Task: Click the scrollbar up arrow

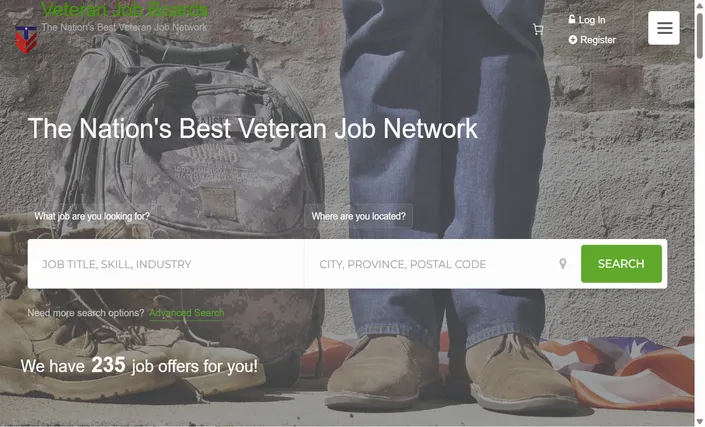Action: (x=700, y=4)
